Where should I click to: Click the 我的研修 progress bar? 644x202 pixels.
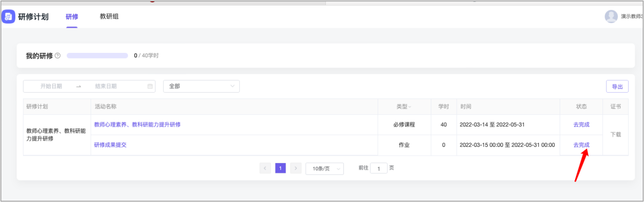tap(97, 56)
